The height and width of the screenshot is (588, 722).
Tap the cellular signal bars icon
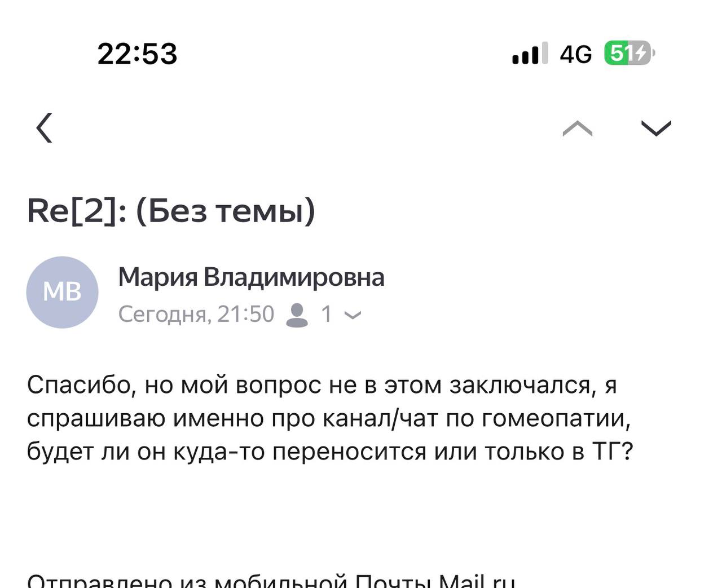click(x=529, y=54)
